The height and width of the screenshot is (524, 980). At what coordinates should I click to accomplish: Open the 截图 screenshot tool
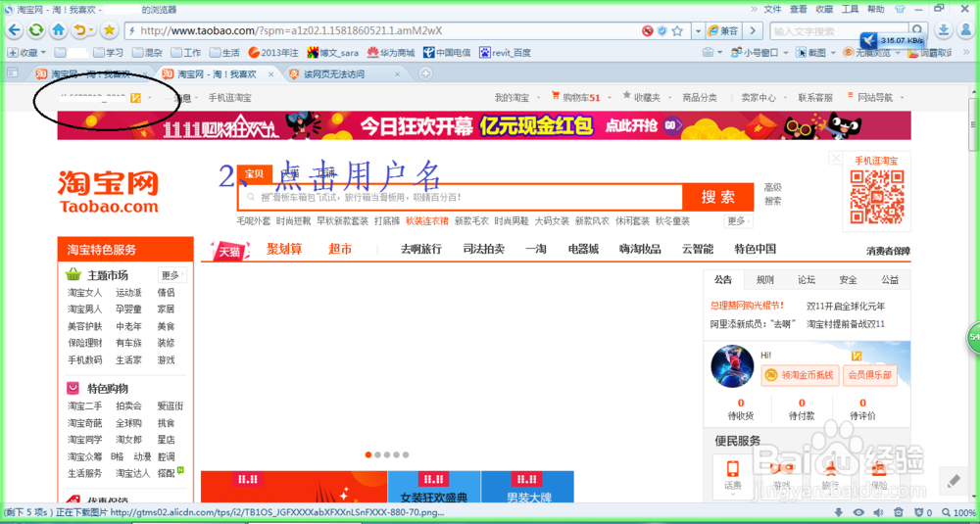tap(810, 53)
